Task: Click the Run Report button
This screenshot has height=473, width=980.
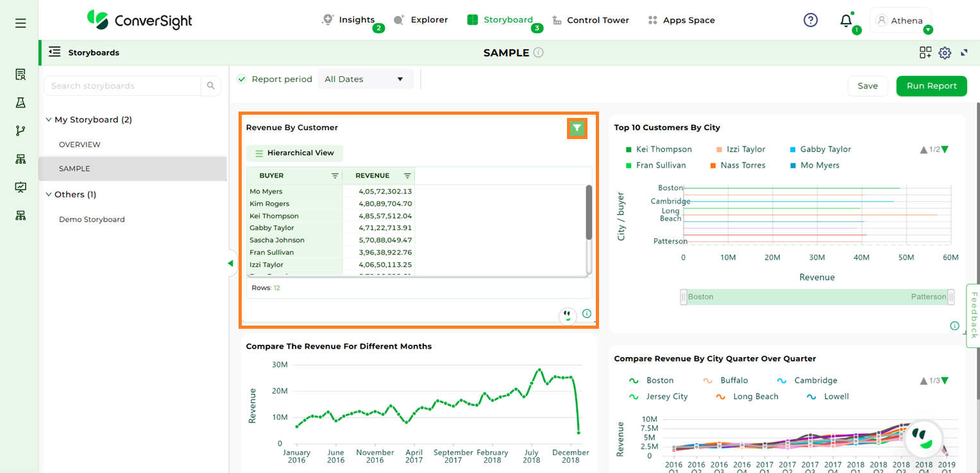Action: click(x=931, y=86)
